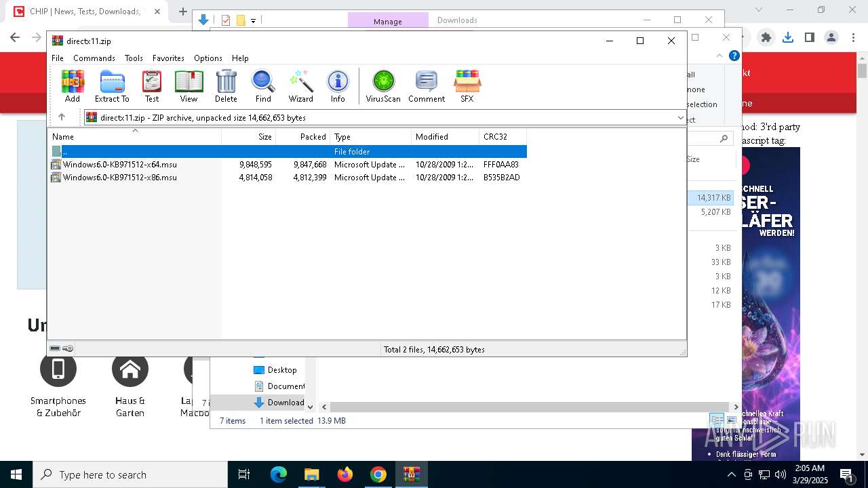Screen dimensions: 868x488
Task: Open the Favorites menu
Action: click(x=168, y=58)
